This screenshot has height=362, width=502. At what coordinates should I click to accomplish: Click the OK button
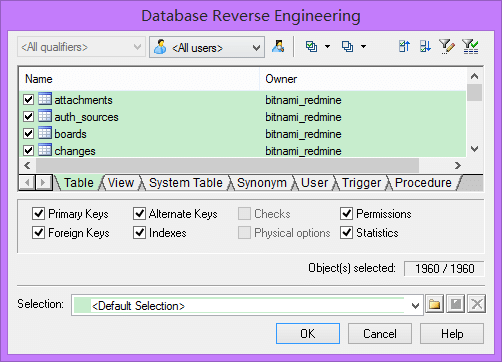point(308,333)
